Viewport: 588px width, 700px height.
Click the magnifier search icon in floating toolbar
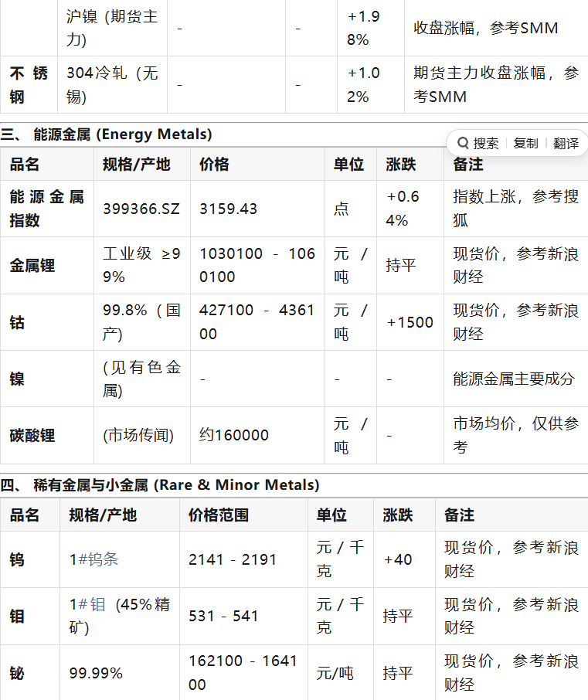click(464, 143)
